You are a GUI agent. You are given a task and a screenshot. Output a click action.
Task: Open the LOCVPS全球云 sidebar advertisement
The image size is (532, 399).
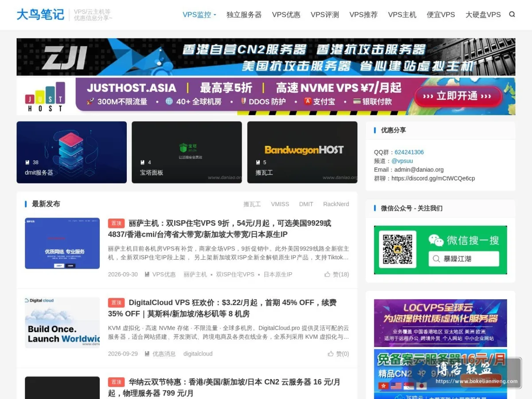point(440,323)
